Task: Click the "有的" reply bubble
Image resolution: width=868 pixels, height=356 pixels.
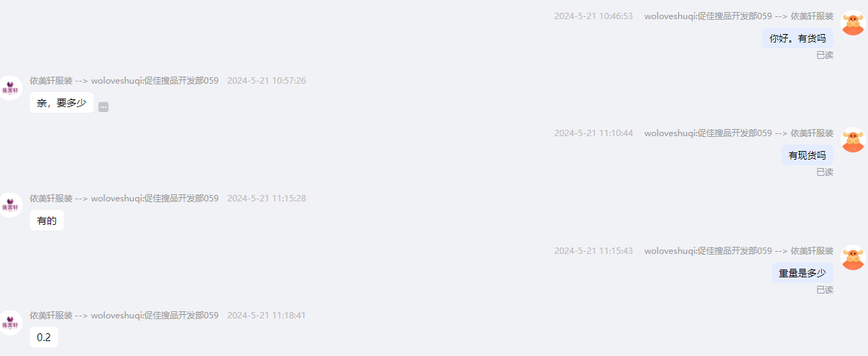Action: 47,221
